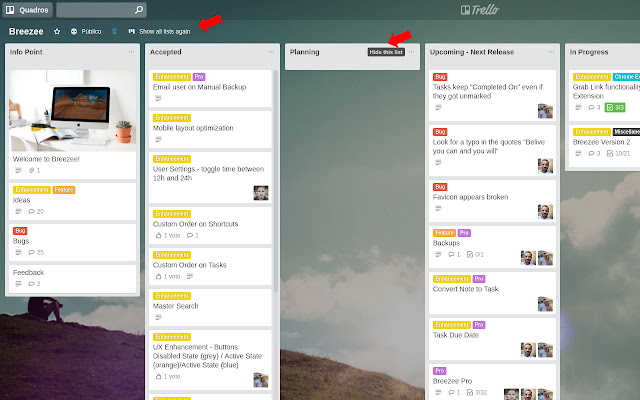Open the Feedback card
This screenshot has width=640, height=400.
pyautogui.click(x=73, y=279)
